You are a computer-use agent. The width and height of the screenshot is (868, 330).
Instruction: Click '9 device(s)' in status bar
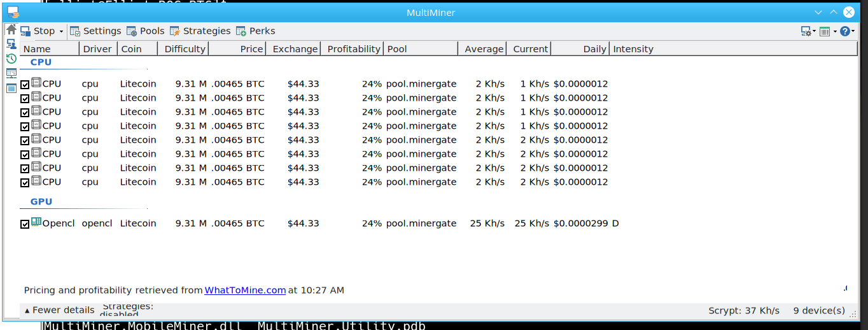click(819, 311)
